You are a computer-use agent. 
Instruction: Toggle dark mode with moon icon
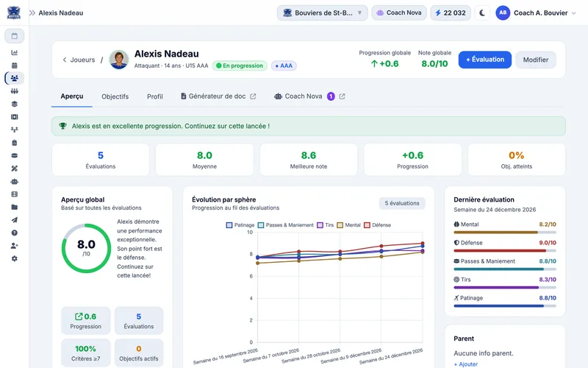[x=482, y=13]
